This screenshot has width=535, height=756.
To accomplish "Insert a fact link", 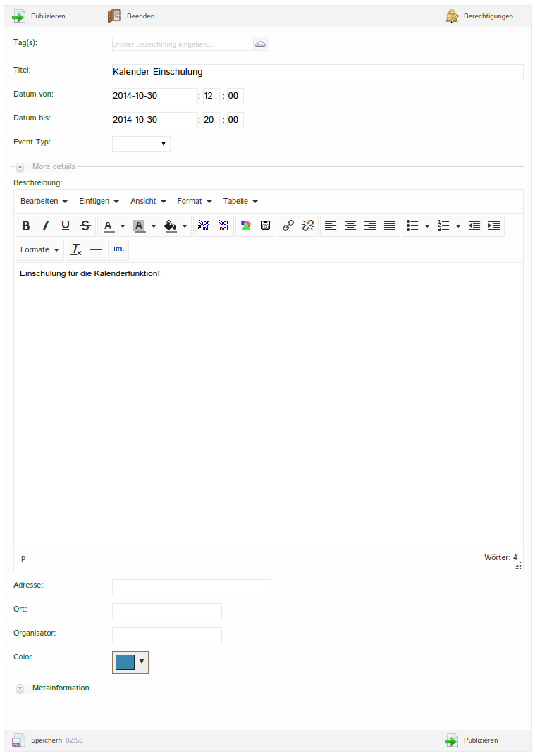I will pyautogui.click(x=204, y=225).
